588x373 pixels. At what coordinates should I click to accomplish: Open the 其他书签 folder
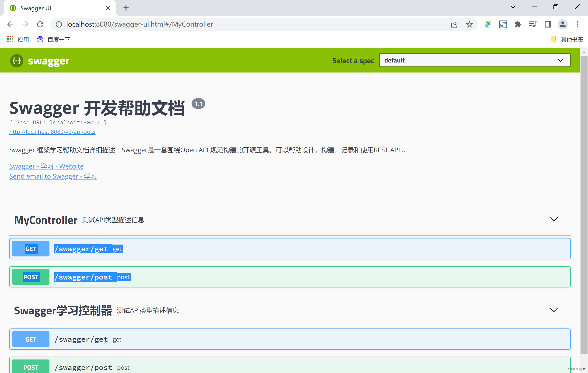pyautogui.click(x=567, y=39)
